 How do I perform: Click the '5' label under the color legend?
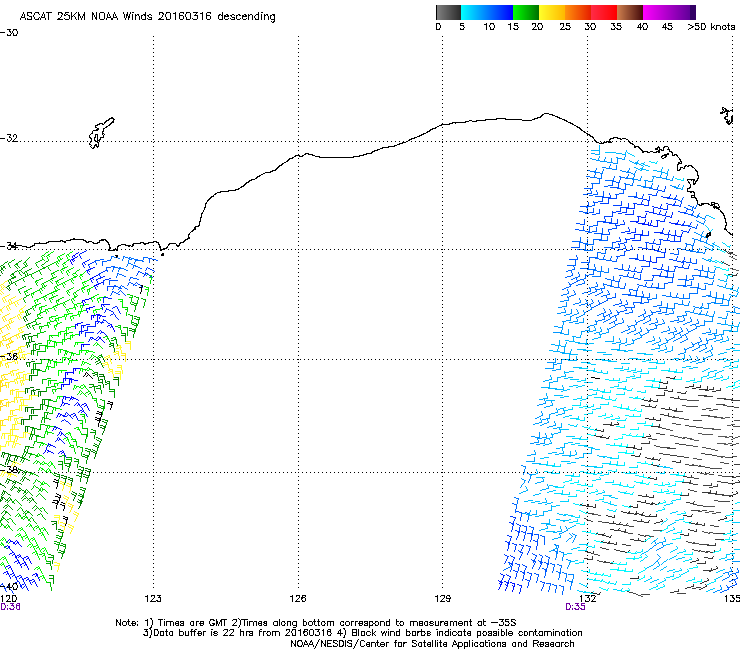coord(462,27)
